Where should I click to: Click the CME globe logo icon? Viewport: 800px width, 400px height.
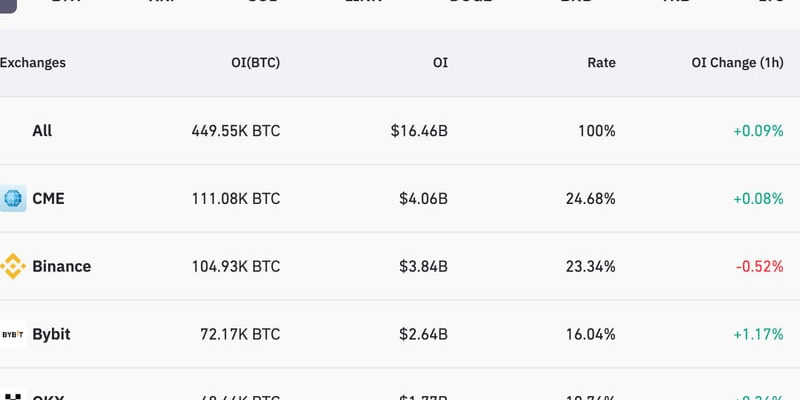(13, 198)
